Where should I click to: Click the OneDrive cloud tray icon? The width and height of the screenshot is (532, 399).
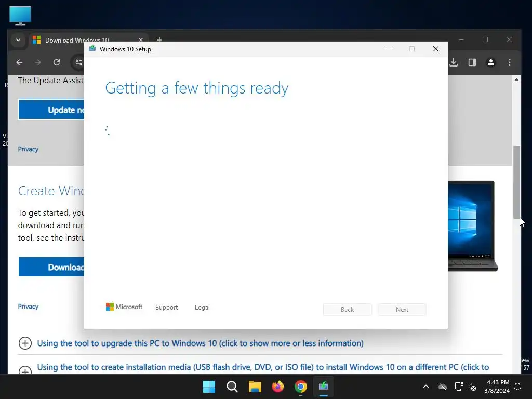coord(443,387)
